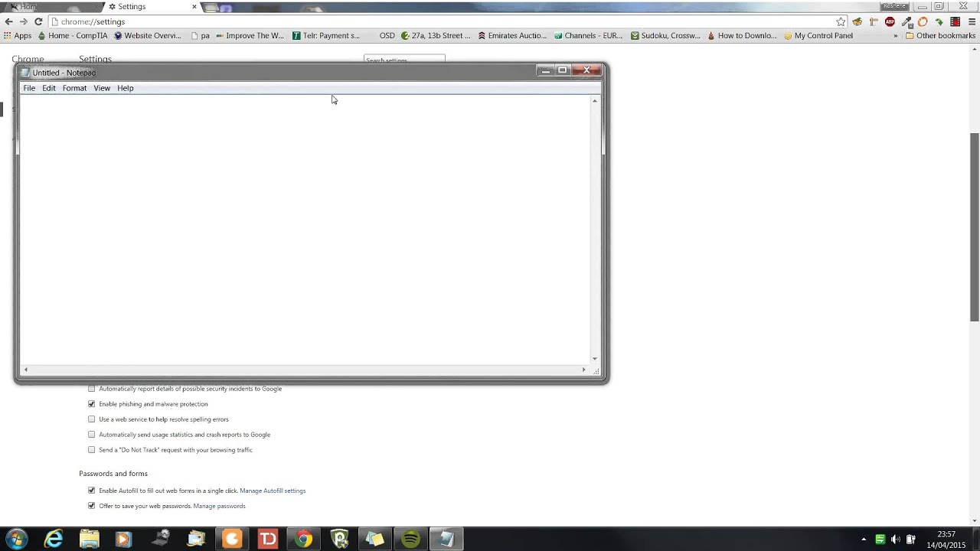Open the Telr: Payment bookmark
Screen dimensions: 980x551
[326, 35]
